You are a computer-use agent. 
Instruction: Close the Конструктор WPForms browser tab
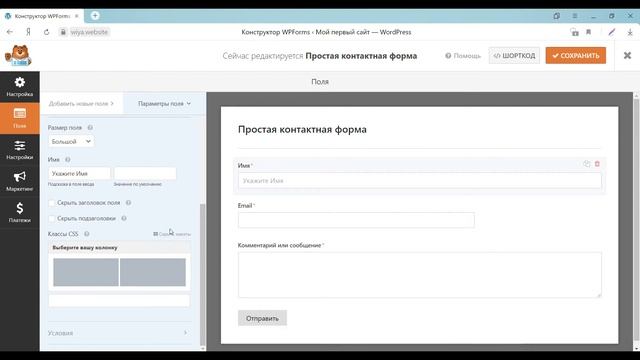(x=76, y=16)
